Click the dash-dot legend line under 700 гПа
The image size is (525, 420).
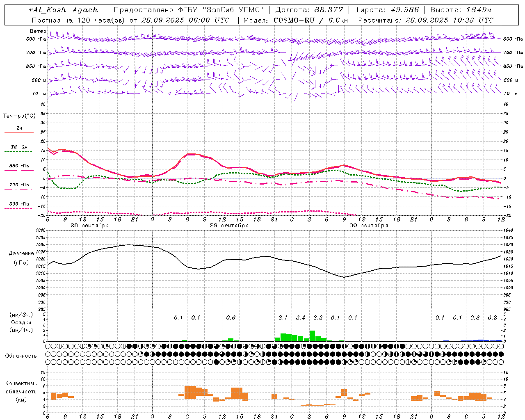pos(18,190)
